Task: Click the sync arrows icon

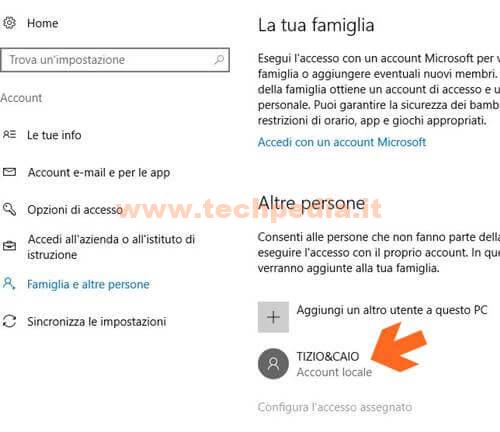Action: (x=9, y=321)
